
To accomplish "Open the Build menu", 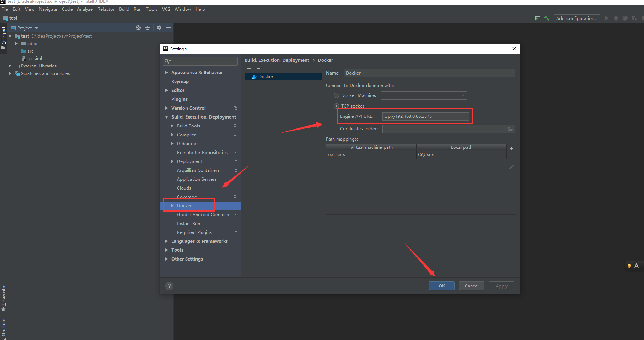I will pyautogui.click(x=124, y=9).
